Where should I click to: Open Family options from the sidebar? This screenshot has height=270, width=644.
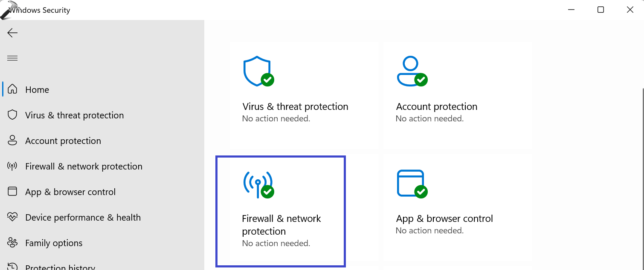click(x=54, y=243)
